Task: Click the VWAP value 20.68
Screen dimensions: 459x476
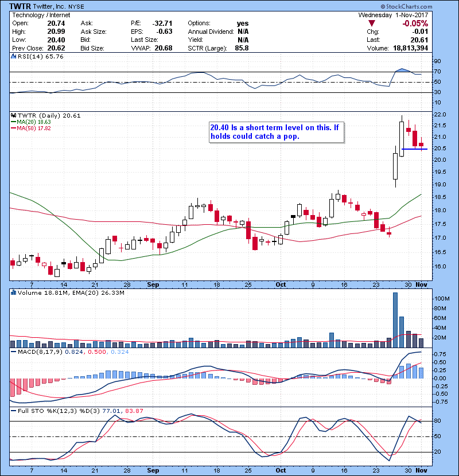Action: point(164,48)
